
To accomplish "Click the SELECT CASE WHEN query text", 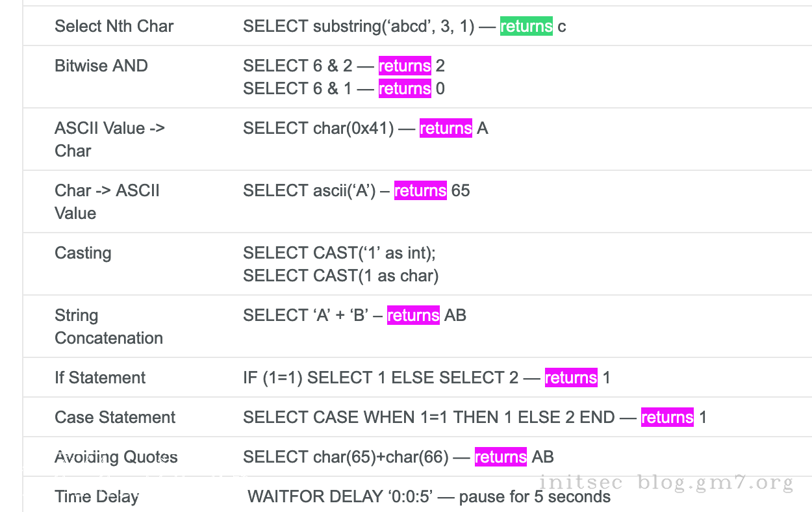I will [x=429, y=418].
